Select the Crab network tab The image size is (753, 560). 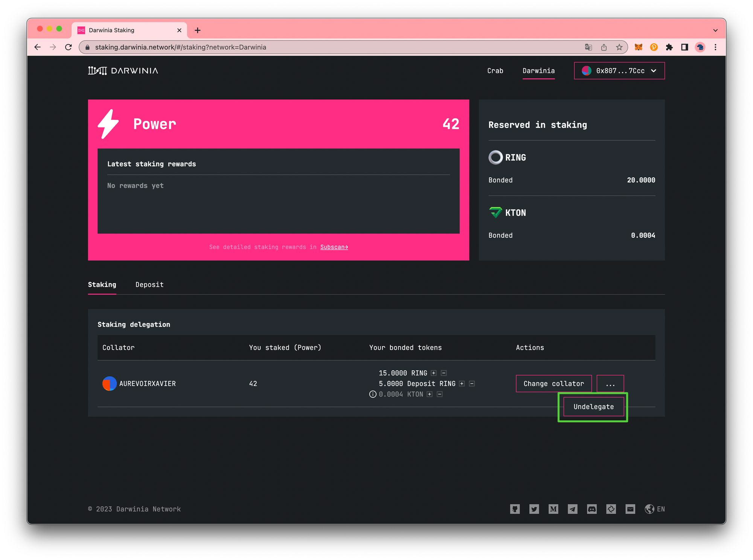click(x=495, y=71)
